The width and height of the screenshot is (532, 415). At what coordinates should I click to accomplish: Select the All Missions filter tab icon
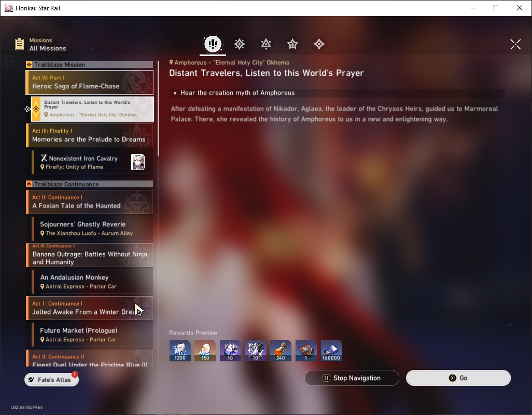tap(213, 44)
